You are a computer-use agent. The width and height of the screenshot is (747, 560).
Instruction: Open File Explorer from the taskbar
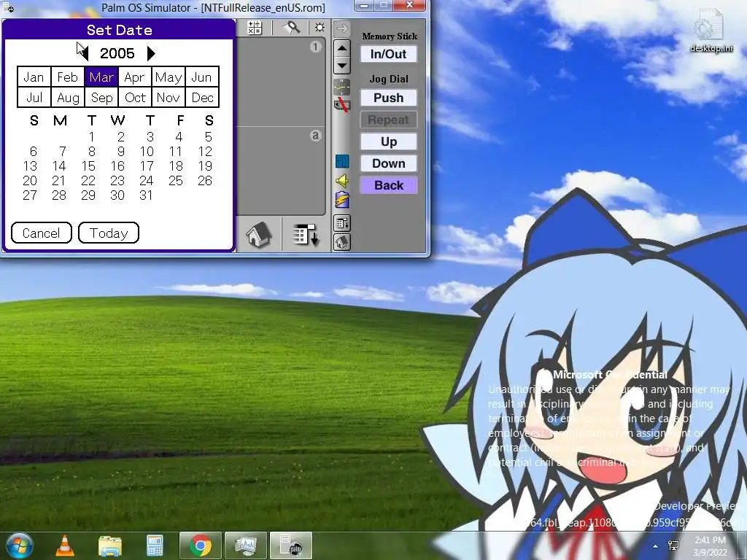pos(110,545)
